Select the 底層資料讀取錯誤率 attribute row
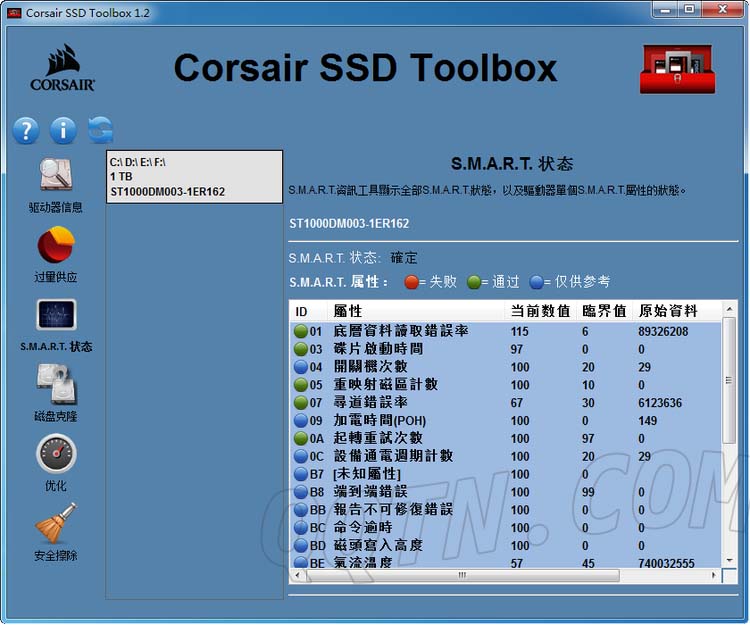This screenshot has width=750, height=625. click(400, 331)
